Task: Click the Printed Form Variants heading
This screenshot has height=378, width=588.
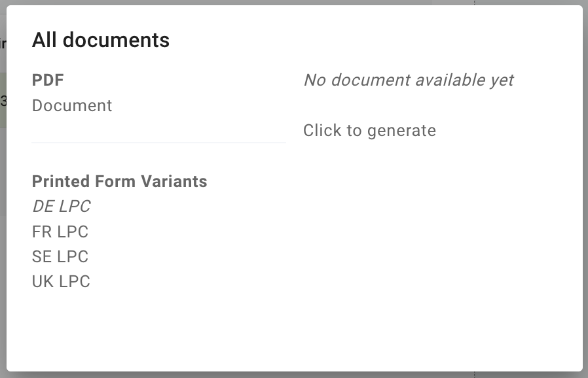Action: (119, 182)
